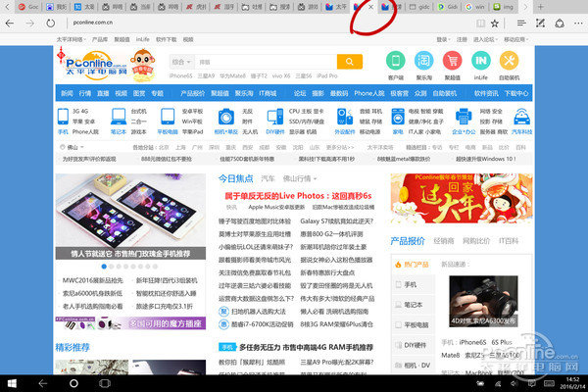The image size is (588, 392).
Task: Open the green 客户端 phone icon
Action: pos(396,61)
